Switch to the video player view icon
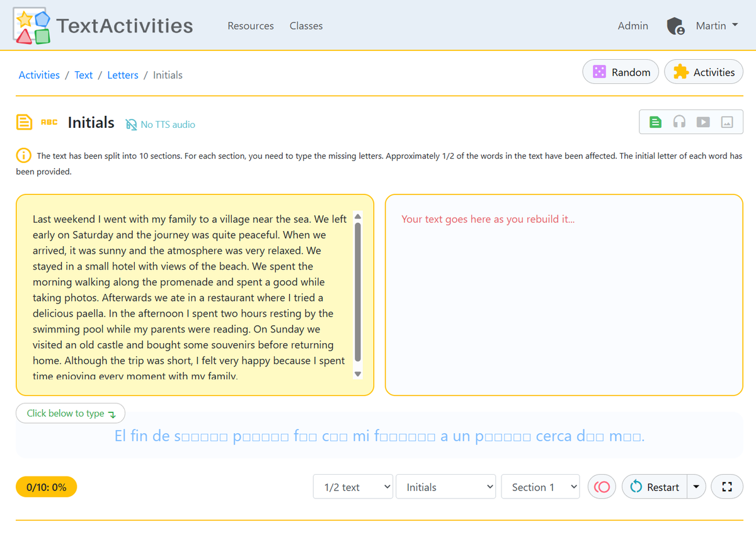This screenshot has width=756, height=537. tap(703, 122)
